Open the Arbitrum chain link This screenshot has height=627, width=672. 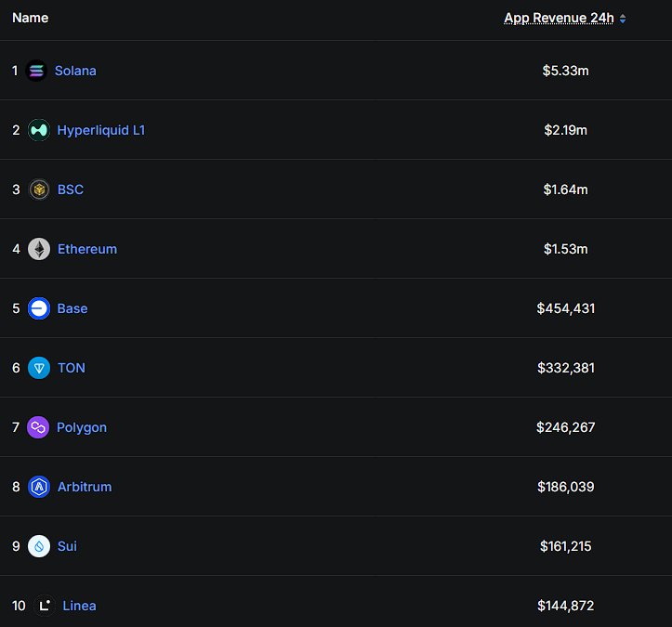click(85, 487)
